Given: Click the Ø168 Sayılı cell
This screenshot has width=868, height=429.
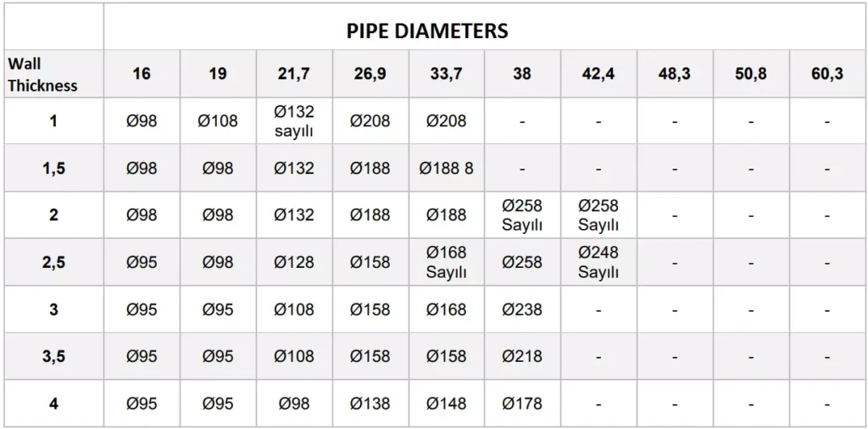Looking at the screenshot, I should [x=447, y=262].
